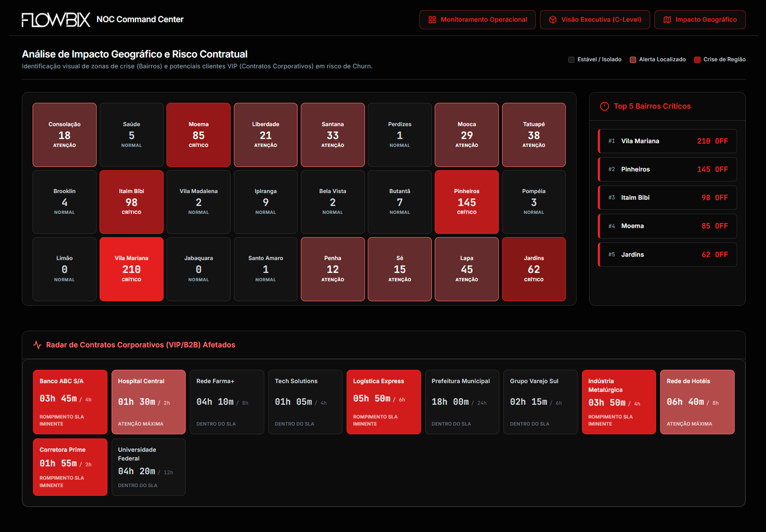Select the Jardins tile showing 62
766x532 pixels.
[x=533, y=269]
